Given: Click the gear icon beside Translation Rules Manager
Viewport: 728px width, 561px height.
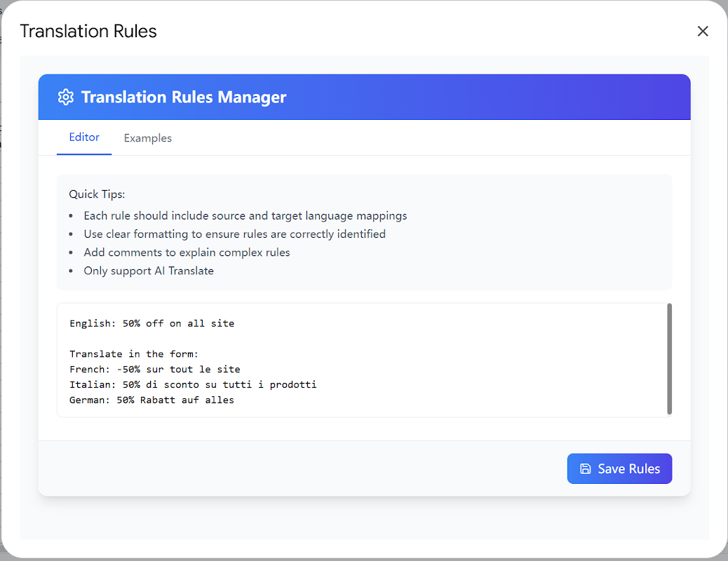Looking at the screenshot, I should coord(65,97).
